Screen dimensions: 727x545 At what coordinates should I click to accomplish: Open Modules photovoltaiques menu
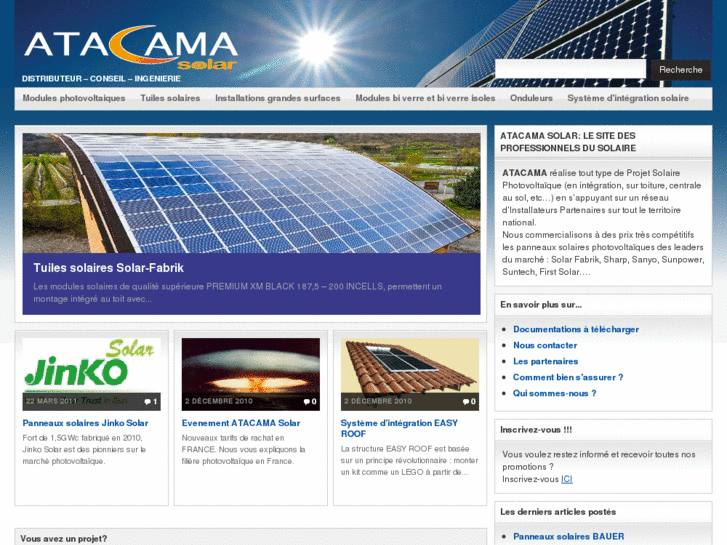[x=74, y=98]
